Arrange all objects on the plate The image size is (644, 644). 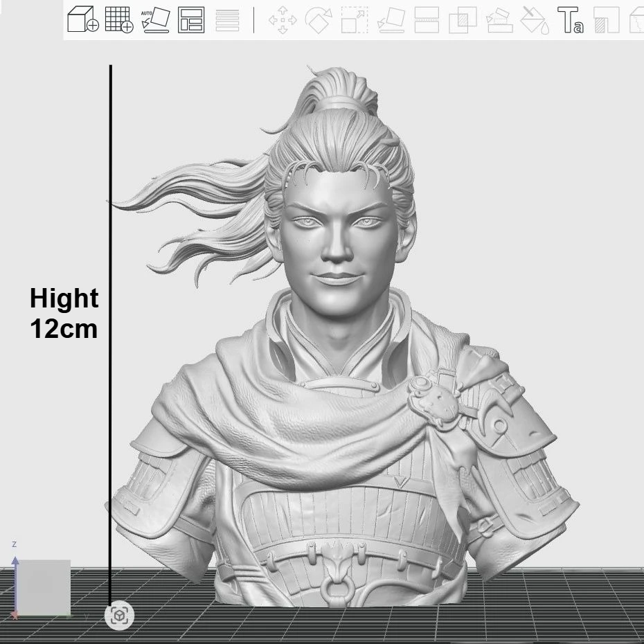click(191, 19)
